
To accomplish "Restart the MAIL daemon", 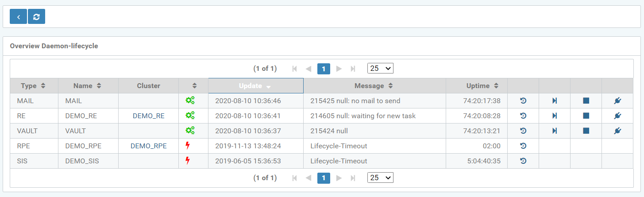I will point(523,101).
